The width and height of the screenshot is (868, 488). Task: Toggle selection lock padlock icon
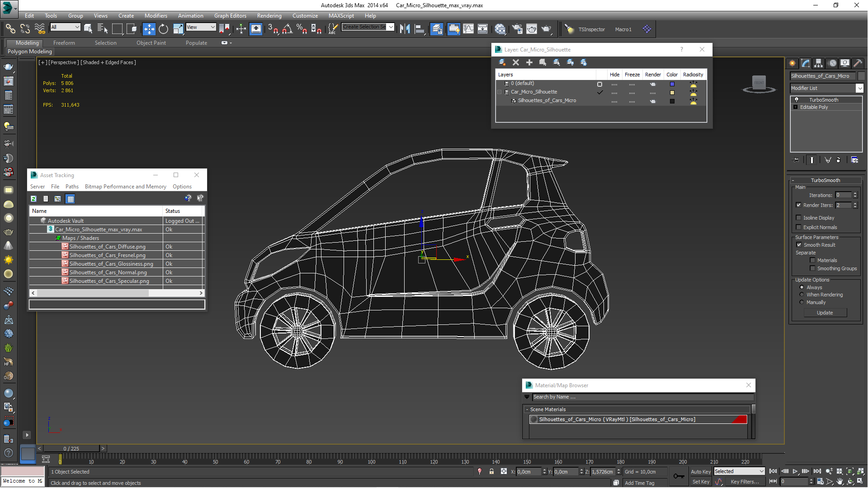(491, 471)
